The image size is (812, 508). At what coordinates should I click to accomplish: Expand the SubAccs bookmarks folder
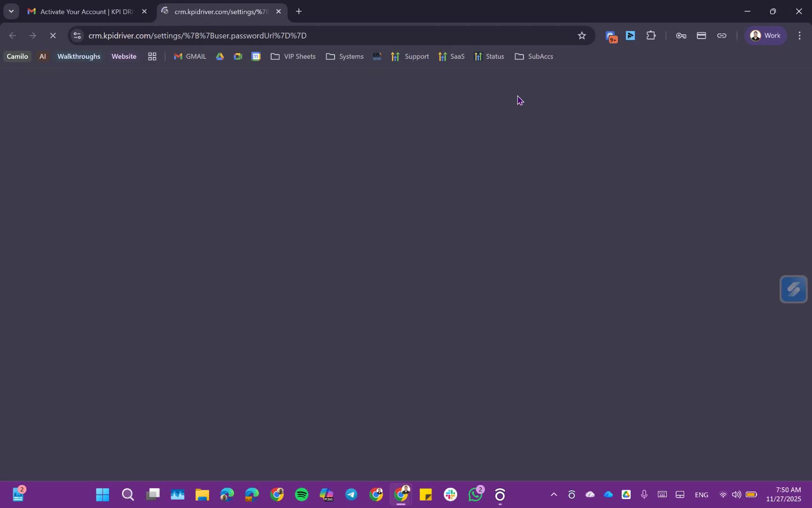pyautogui.click(x=534, y=56)
